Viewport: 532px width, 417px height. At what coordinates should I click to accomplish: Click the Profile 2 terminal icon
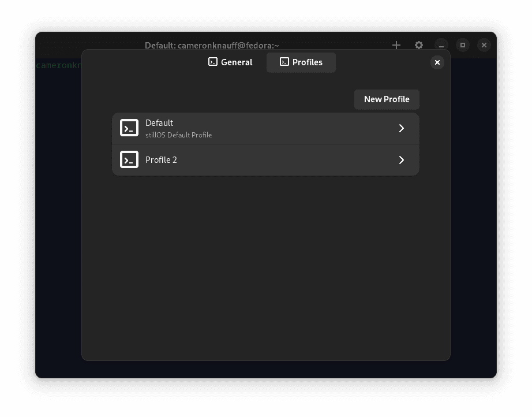pos(129,159)
